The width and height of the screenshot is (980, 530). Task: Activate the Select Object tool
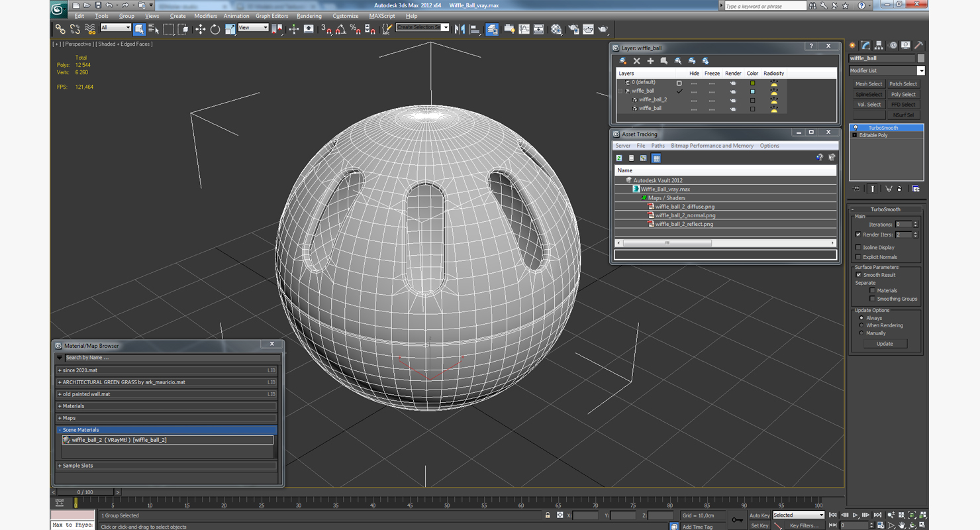click(139, 29)
